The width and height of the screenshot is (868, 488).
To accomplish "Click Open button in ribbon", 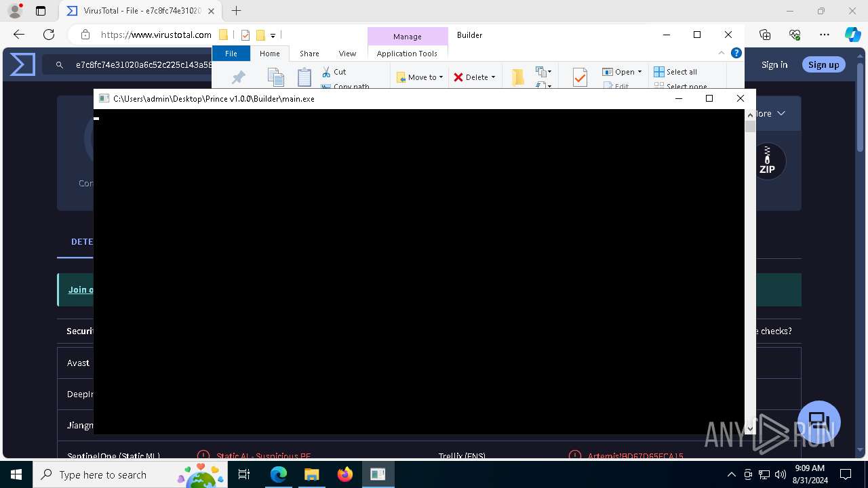I will tap(618, 72).
